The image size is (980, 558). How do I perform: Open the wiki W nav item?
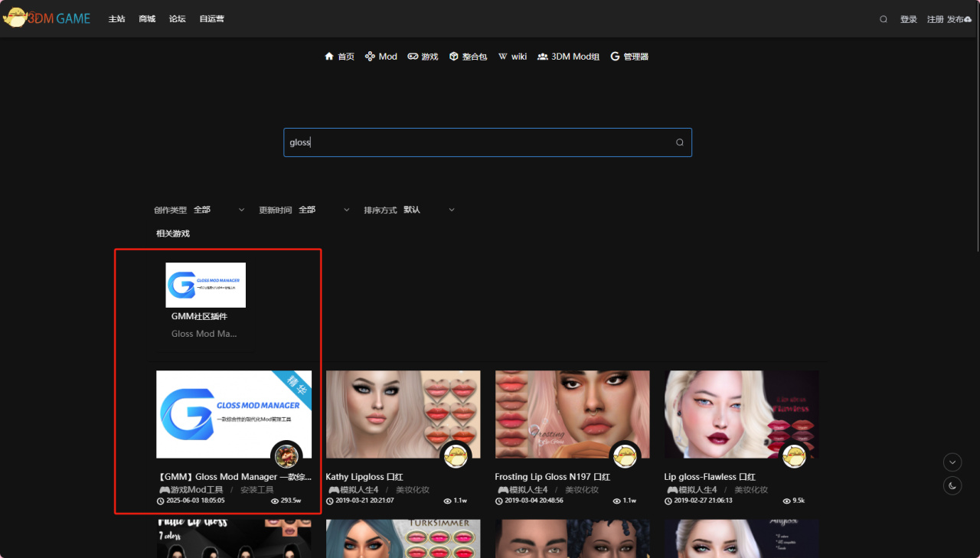(512, 57)
